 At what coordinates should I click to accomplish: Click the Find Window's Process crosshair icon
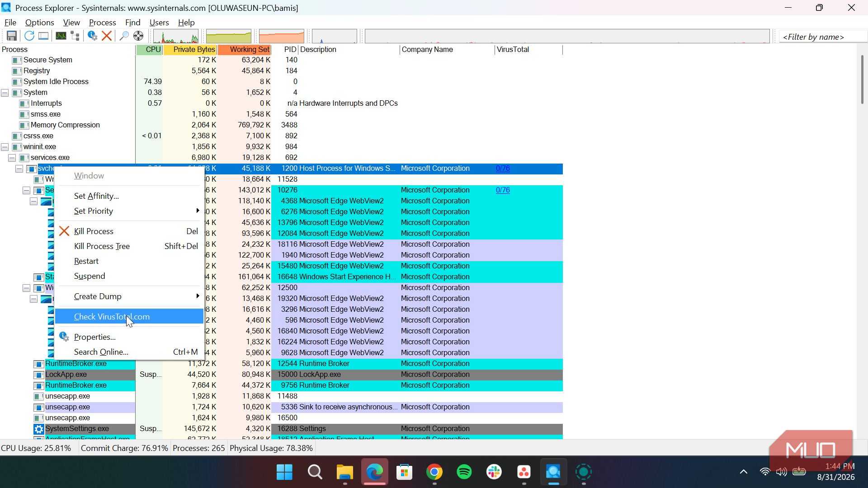click(x=138, y=36)
